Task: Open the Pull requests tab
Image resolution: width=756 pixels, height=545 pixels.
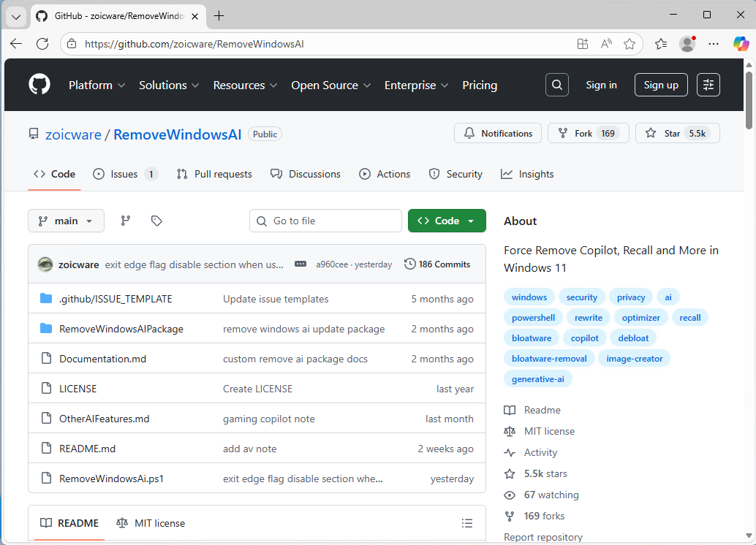Action: [214, 174]
